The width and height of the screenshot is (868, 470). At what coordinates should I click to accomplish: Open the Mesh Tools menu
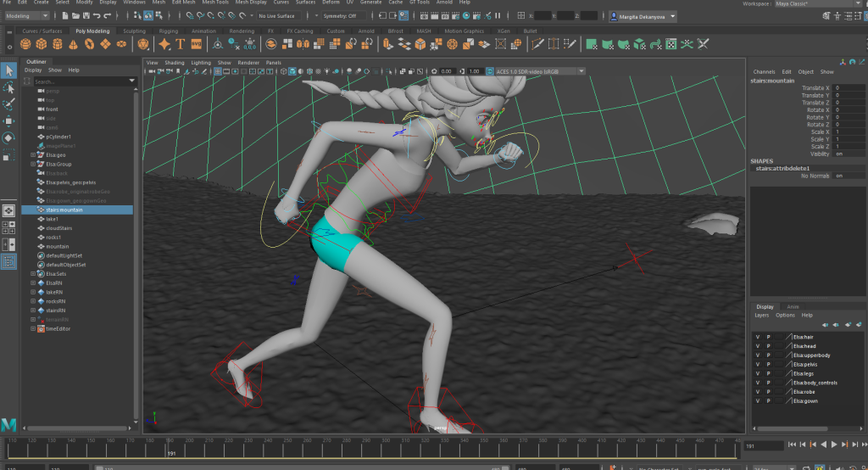215,3
